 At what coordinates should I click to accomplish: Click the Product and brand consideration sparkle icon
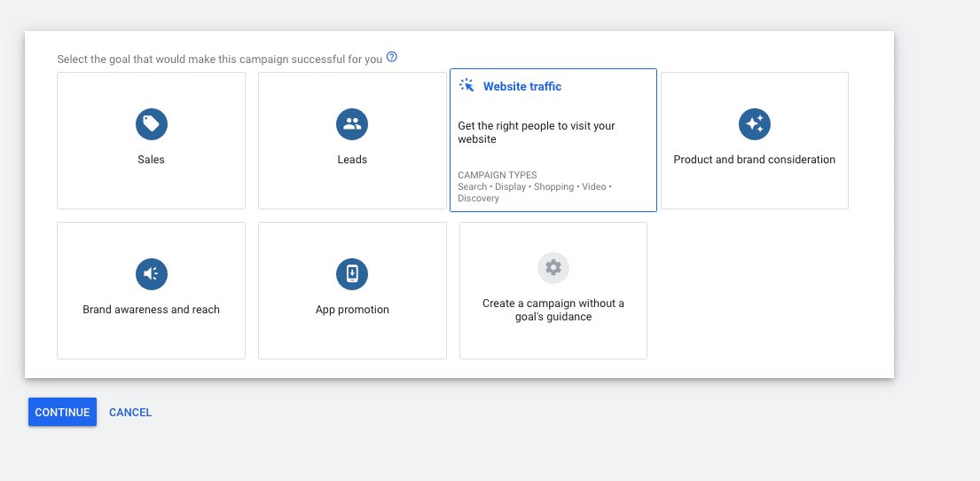755,124
